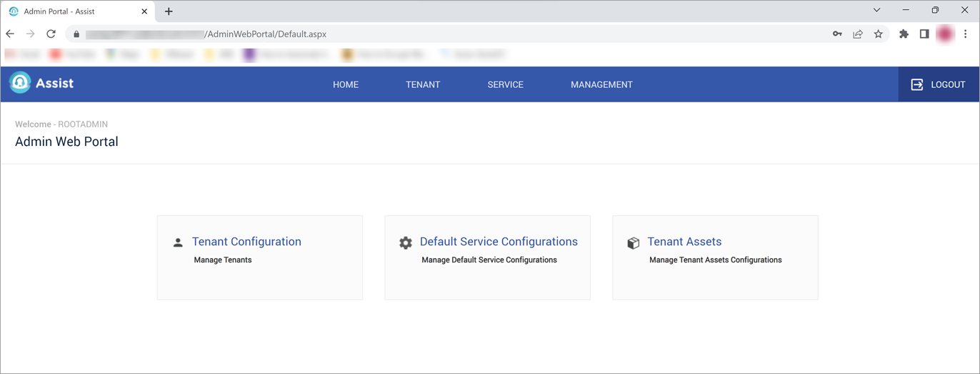The width and height of the screenshot is (980, 374).
Task: Open the SERVICE menu
Action: [506, 84]
